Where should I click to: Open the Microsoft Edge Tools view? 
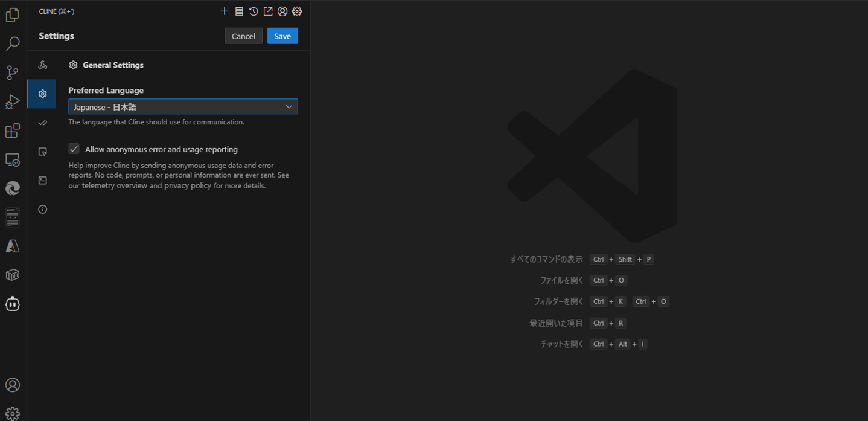point(12,188)
